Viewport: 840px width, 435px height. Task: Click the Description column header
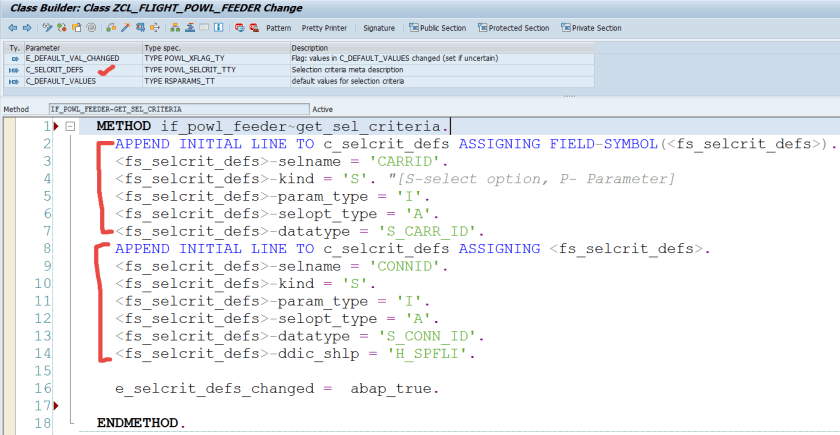pyautogui.click(x=442, y=48)
